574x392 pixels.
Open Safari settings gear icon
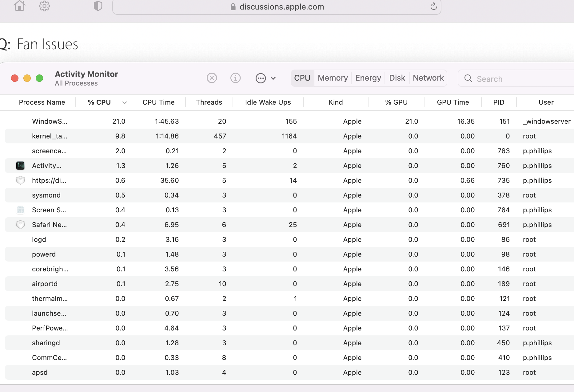click(45, 6)
